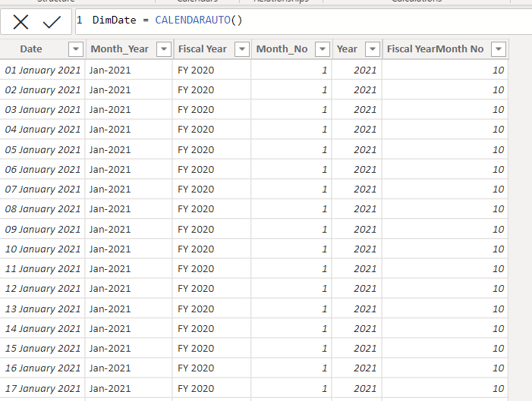Select cell '15 January 2021'

tap(42, 348)
